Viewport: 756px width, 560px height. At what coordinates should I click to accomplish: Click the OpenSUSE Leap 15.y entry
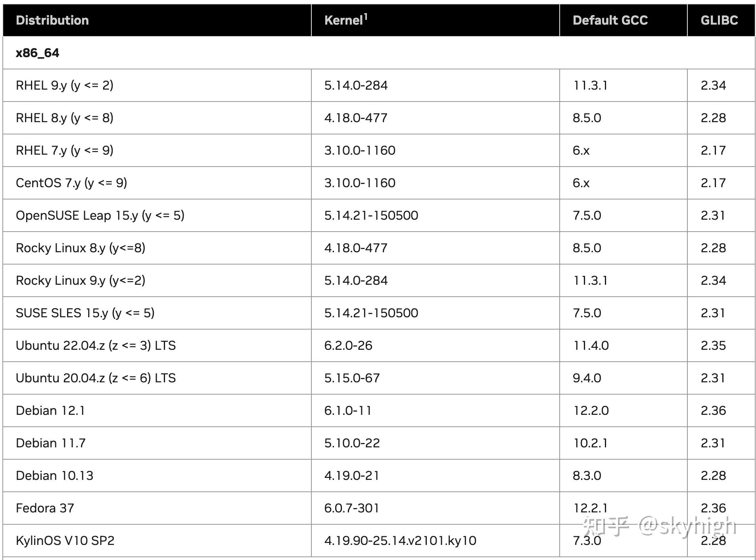(100, 215)
